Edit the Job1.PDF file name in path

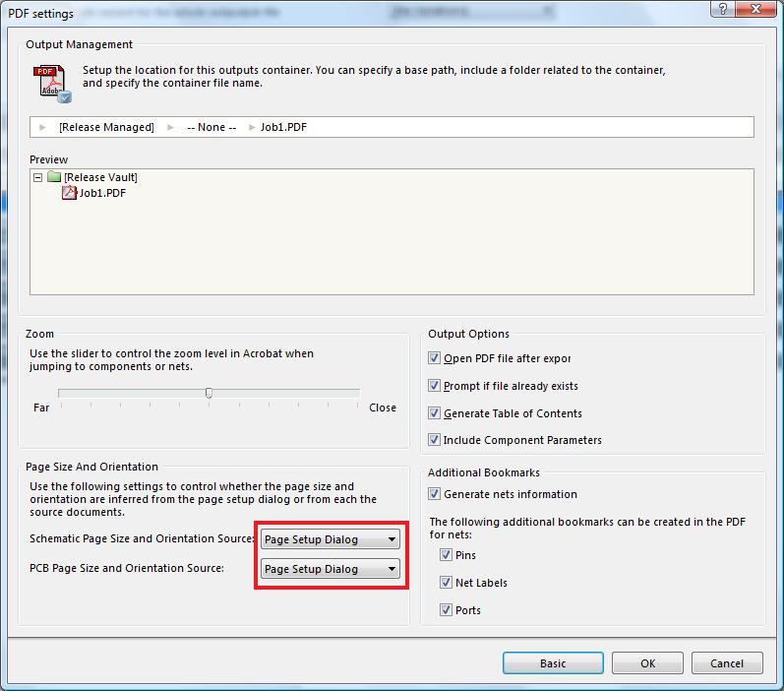coord(283,127)
